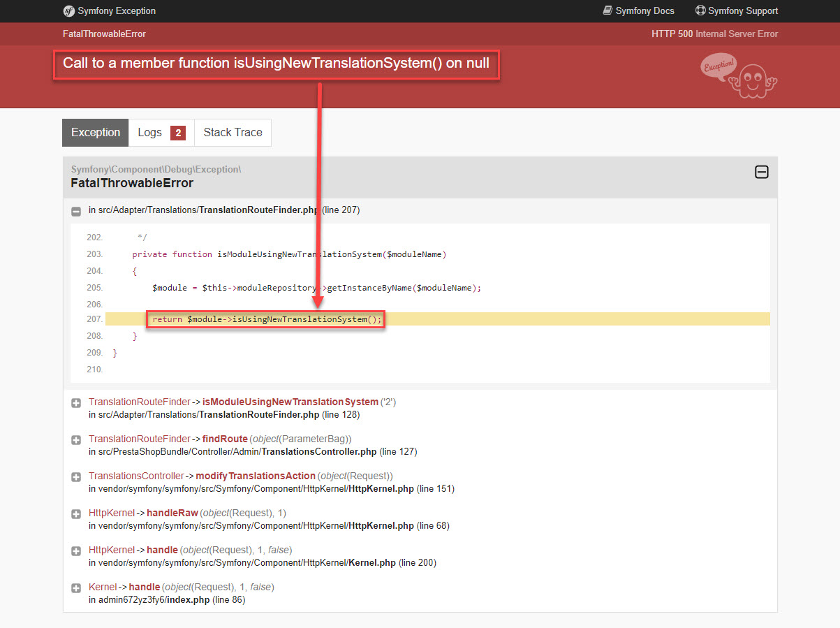Click the Exception ghost mascot image
Viewport: 840px width, 628px height.
[739, 75]
